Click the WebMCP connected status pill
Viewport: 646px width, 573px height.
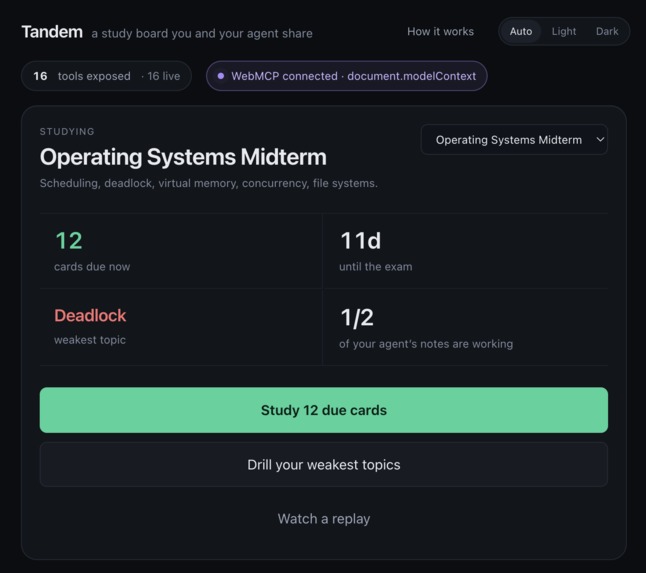(x=346, y=76)
